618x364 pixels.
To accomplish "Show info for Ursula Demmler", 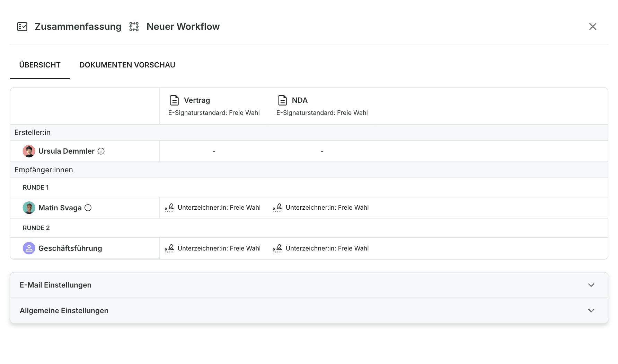I will (101, 151).
